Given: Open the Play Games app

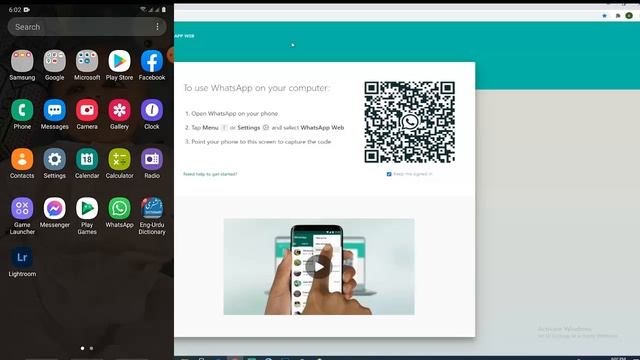Looking at the screenshot, I should point(87,209).
